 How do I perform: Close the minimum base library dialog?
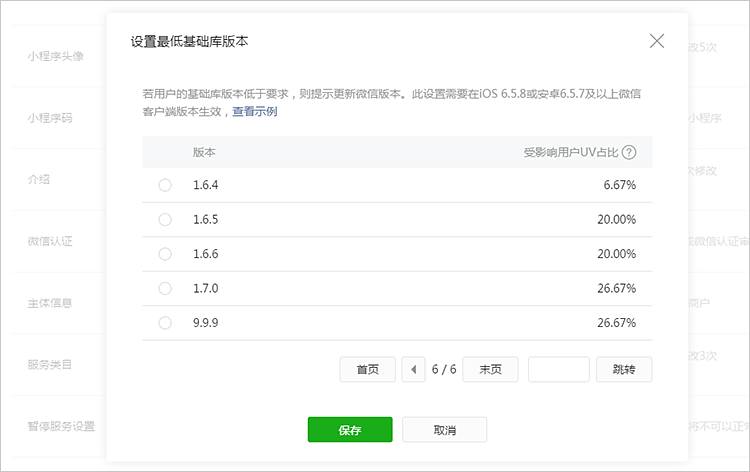657,41
